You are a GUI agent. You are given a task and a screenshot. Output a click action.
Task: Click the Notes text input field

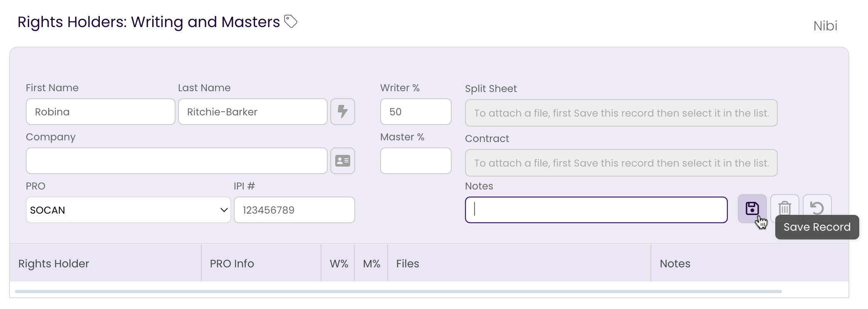click(x=596, y=210)
